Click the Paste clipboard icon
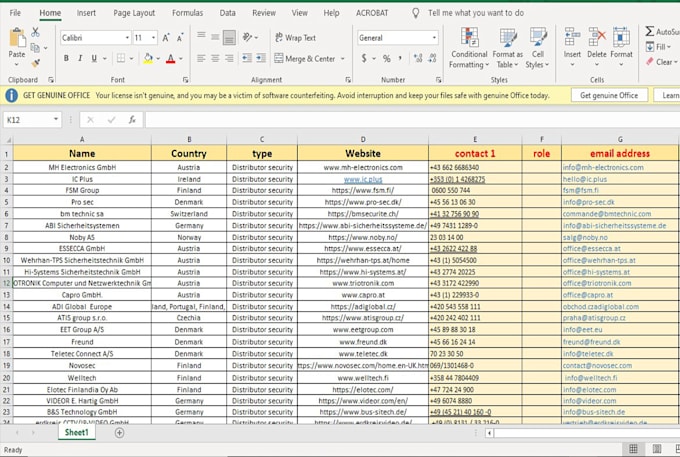The width and height of the screenshot is (680, 457). pos(17,38)
